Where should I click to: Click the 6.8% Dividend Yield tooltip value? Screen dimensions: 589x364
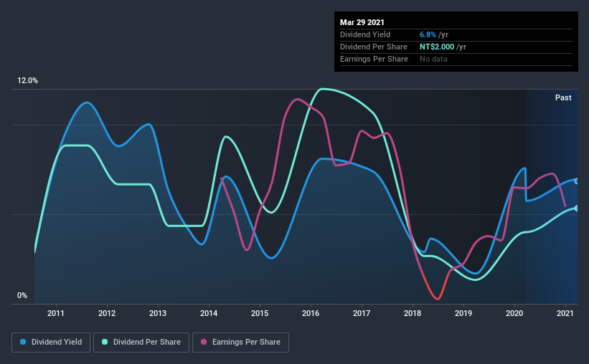pos(428,34)
